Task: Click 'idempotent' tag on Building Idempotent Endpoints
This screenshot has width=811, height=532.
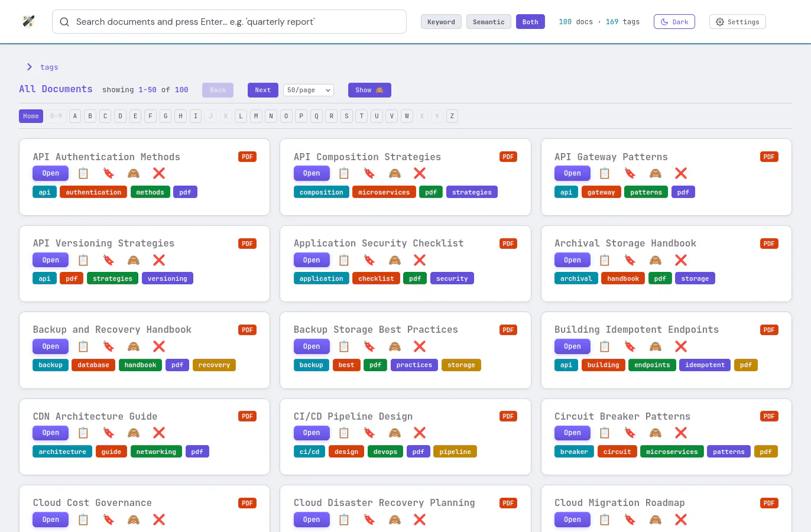Action: [x=705, y=365]
